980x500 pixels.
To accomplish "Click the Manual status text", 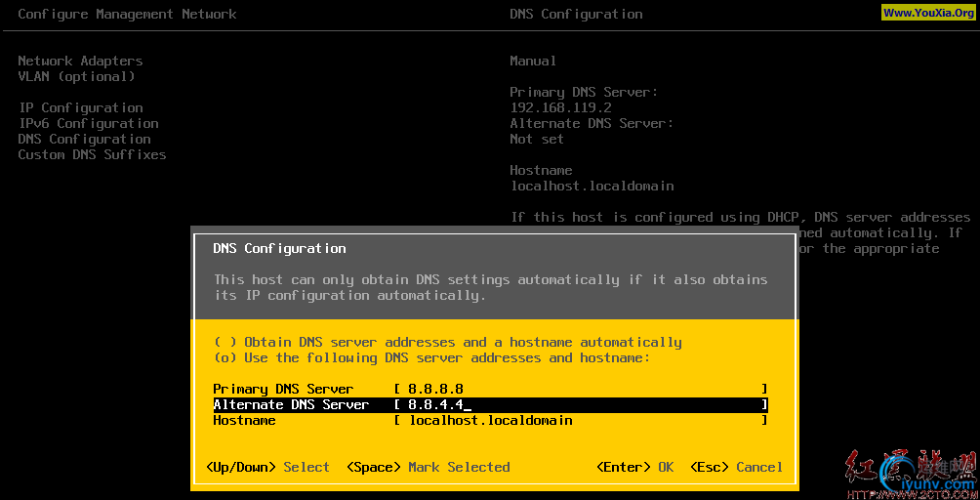I will (533, 61).
